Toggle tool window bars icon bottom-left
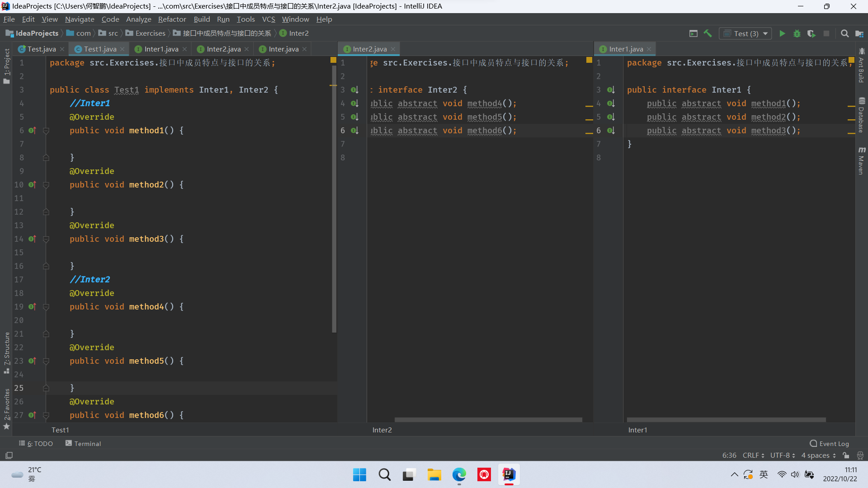Viewport: 868px width, 488px height. click(x=9, y=455)
